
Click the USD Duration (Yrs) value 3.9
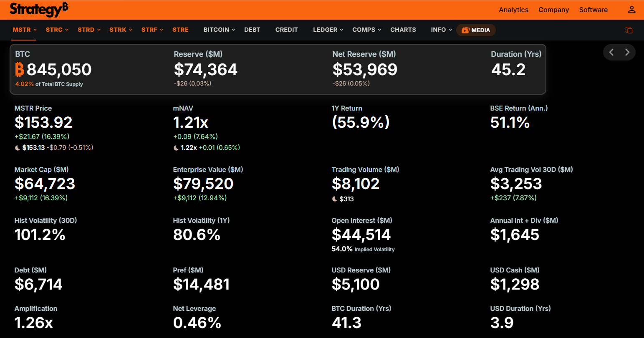pos(502,323)
